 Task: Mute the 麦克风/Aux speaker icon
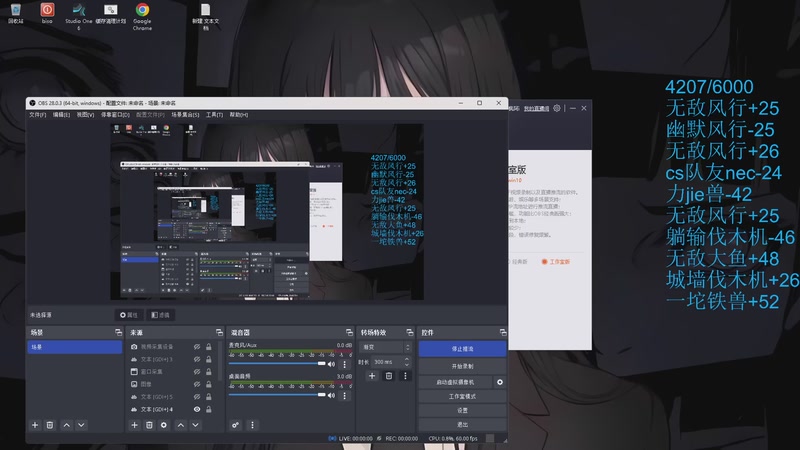[332, 364]
